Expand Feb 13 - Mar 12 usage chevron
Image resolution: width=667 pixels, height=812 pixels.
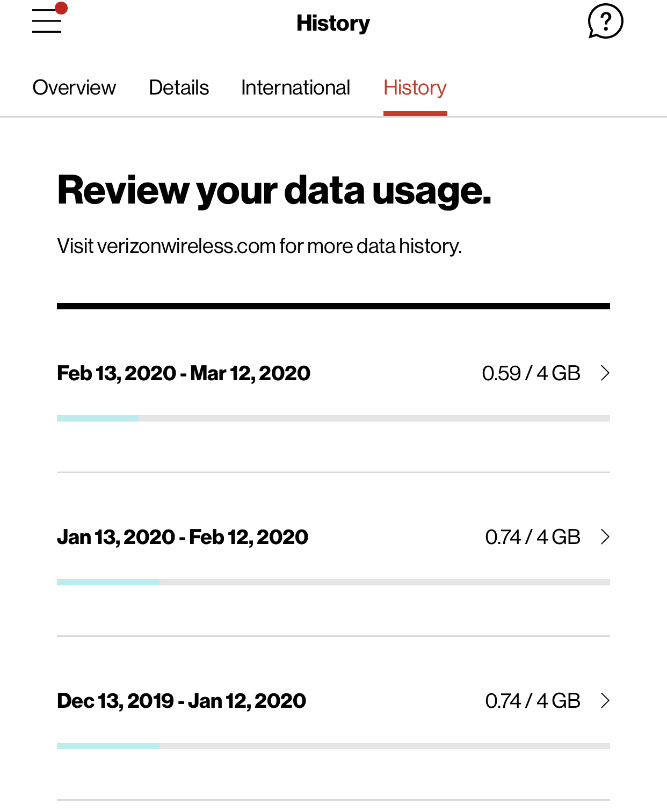605,373
